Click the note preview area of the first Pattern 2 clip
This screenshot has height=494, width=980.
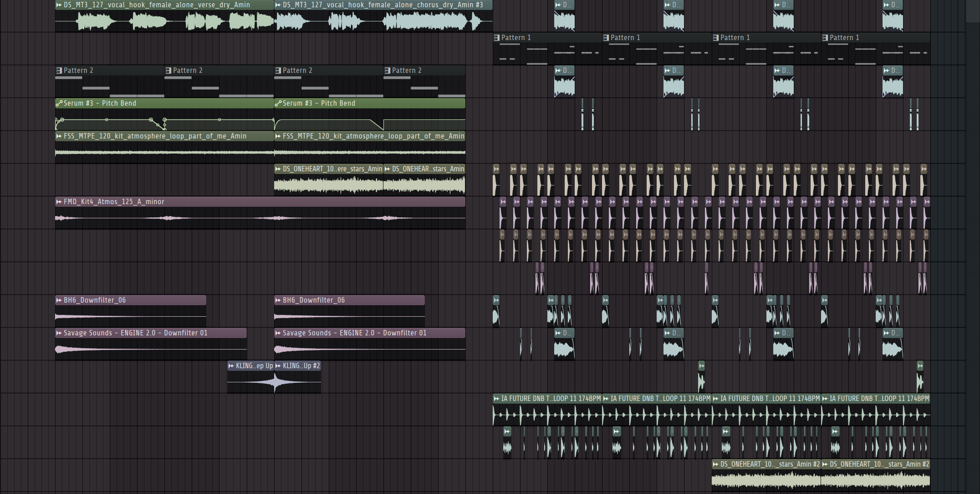click(x=110, y=87)
